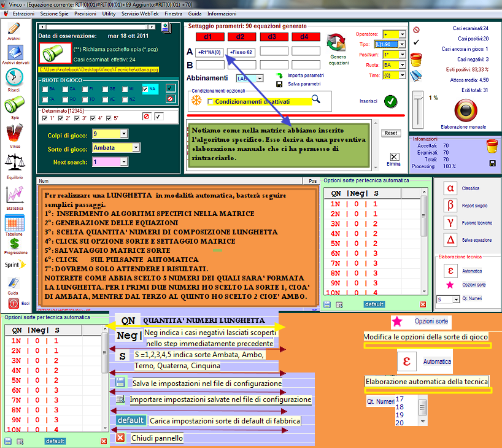This screenshot has height=448, width=502.
Task: Open the Operatore dropdown
Action: click(x=403, y=34)
